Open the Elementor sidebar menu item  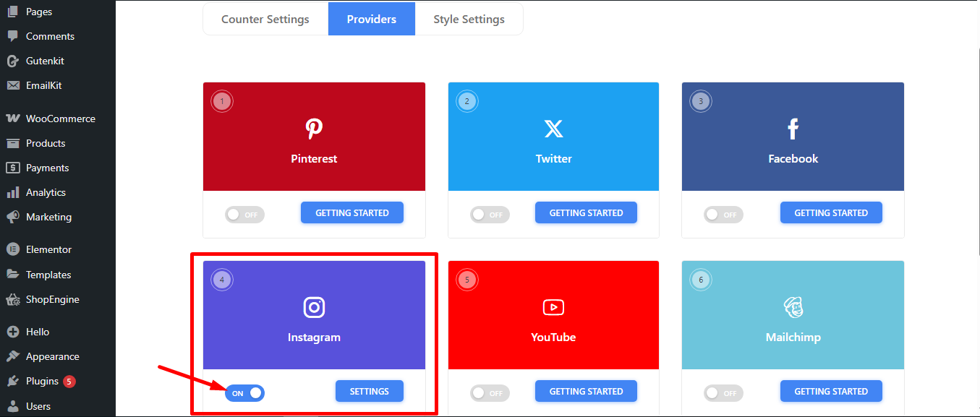click(58, 249)
